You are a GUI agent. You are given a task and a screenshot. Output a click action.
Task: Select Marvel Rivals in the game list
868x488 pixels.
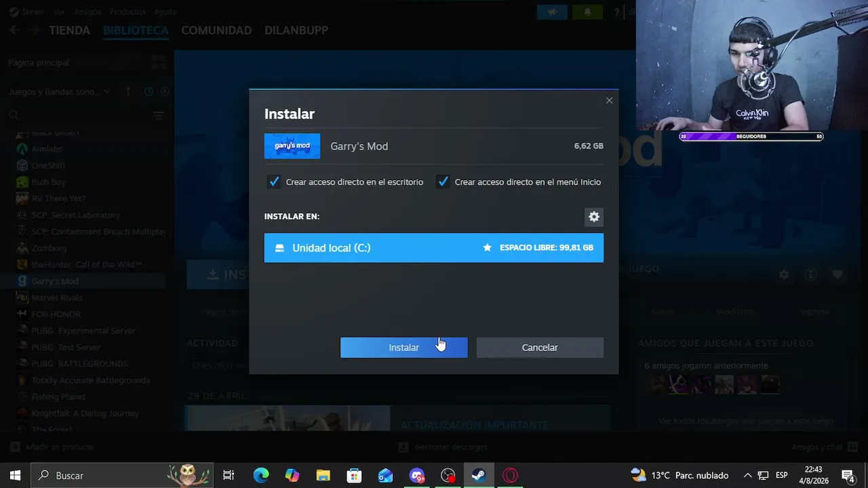click(57, 298)
